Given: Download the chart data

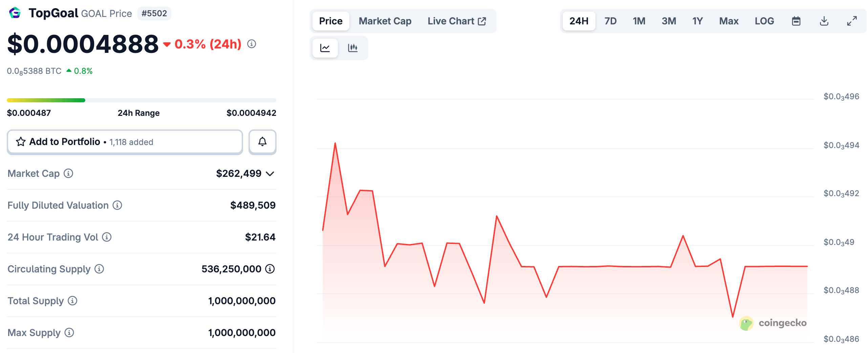Looking at the screenshot, I should 824,21.
